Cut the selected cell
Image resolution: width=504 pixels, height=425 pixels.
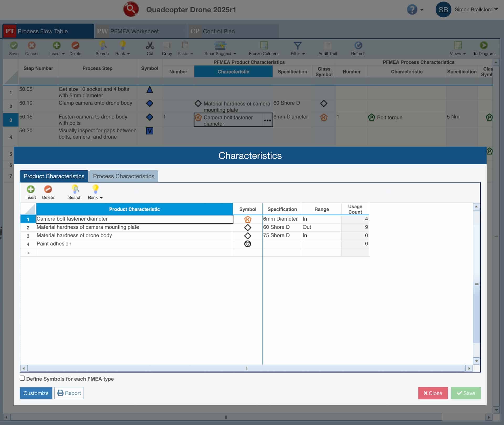pyautogui.click(x=150, y=48)
